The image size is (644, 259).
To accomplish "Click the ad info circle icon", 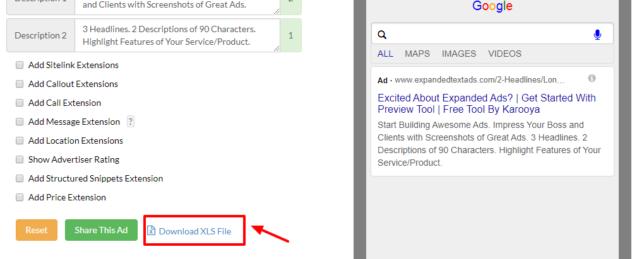I will click(592, 78).
